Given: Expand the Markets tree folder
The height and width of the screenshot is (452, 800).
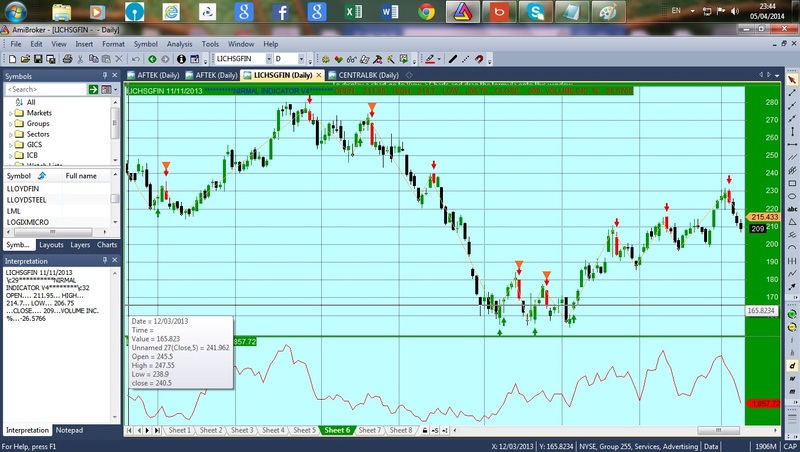Looking at the screenshot, I should coord(11,113).
